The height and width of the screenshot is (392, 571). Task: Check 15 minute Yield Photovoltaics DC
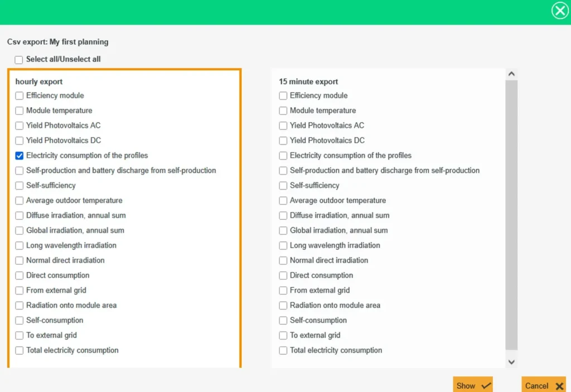click(283, 141)
